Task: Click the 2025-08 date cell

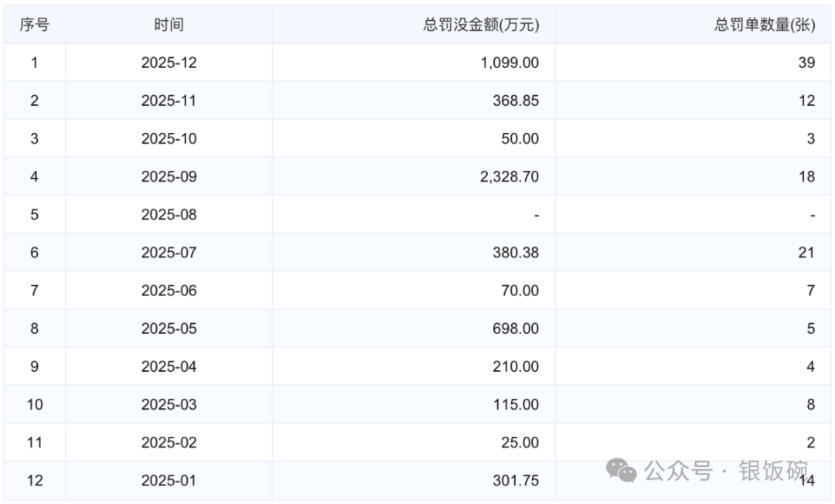Action: click(169, 214)
